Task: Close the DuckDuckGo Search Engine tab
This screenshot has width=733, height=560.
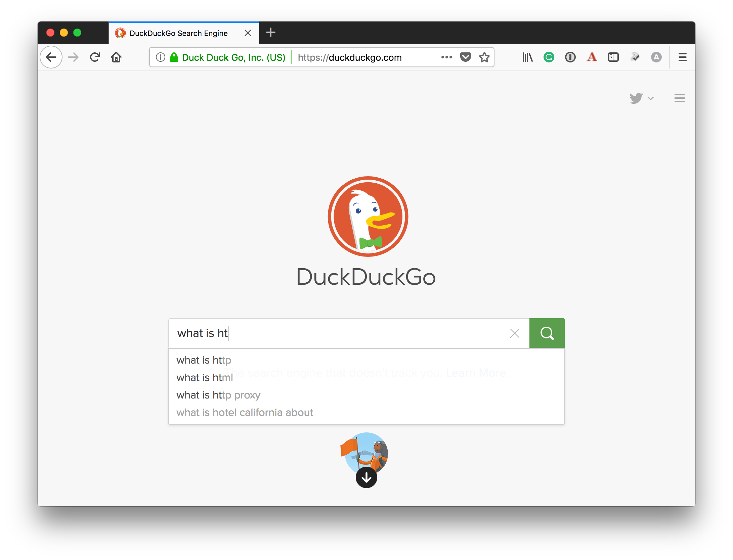Action: pyautogui.click(x=248, y=33)
